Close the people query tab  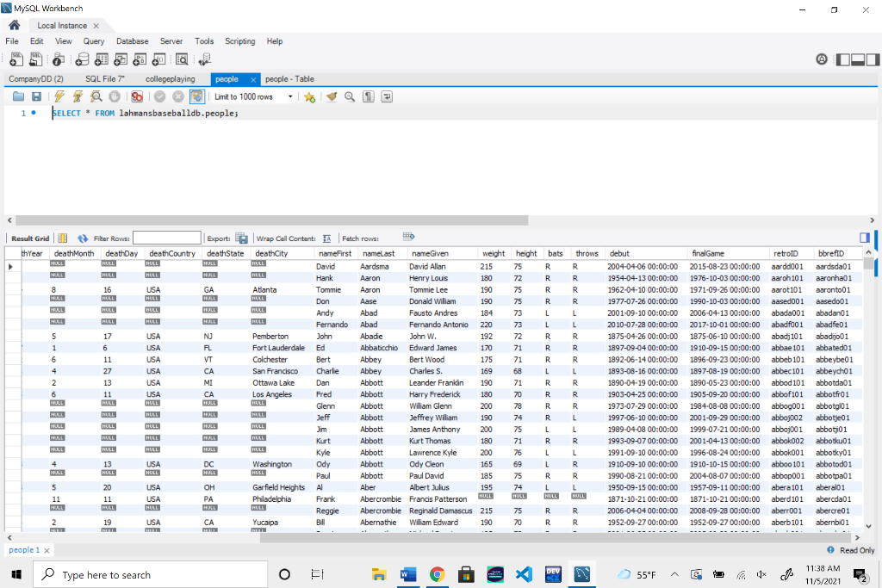253,80
